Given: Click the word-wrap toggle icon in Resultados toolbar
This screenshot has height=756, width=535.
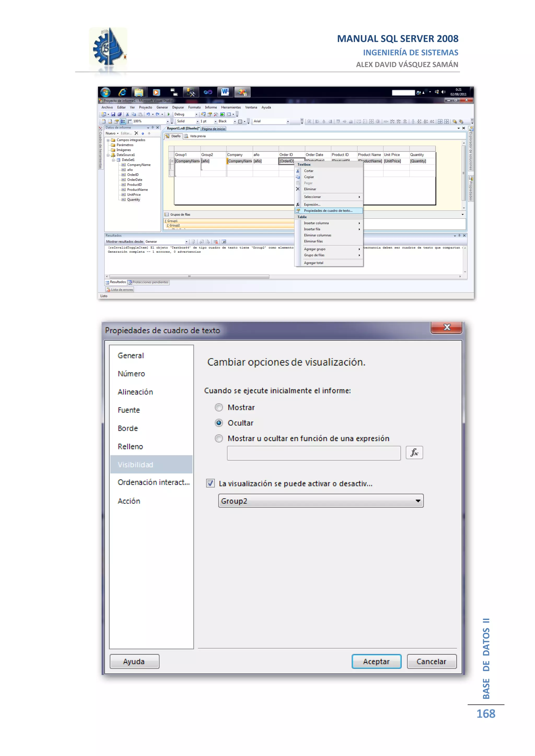Looking at the screenshot, I should [x=224, y=242].
